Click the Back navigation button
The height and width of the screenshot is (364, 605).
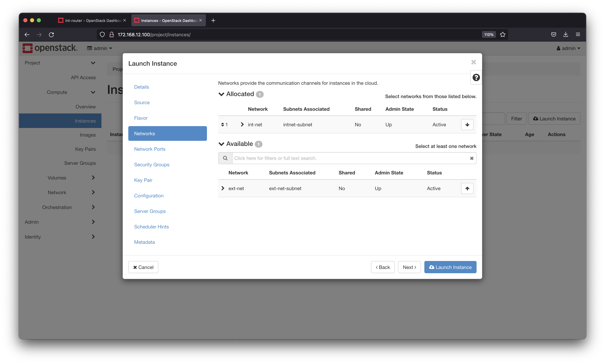[x=383, y=267]
